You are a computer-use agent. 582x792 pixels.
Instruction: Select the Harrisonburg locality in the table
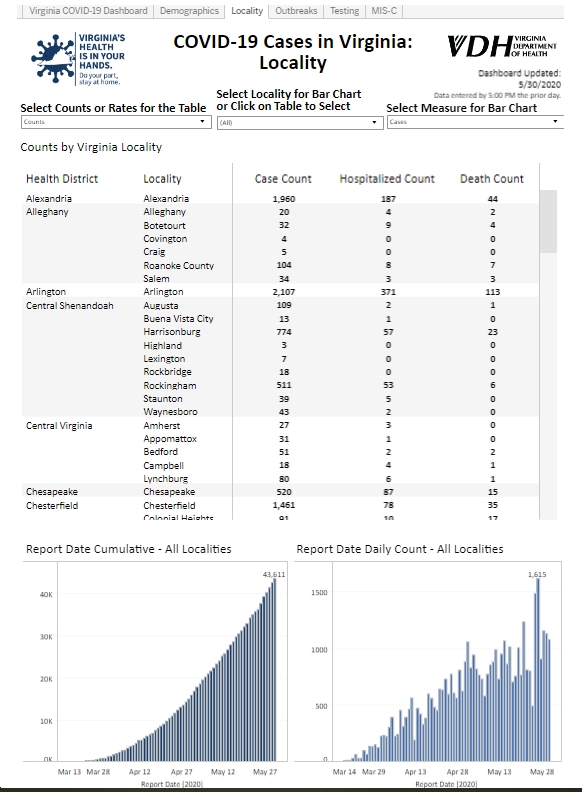[172, 332]
